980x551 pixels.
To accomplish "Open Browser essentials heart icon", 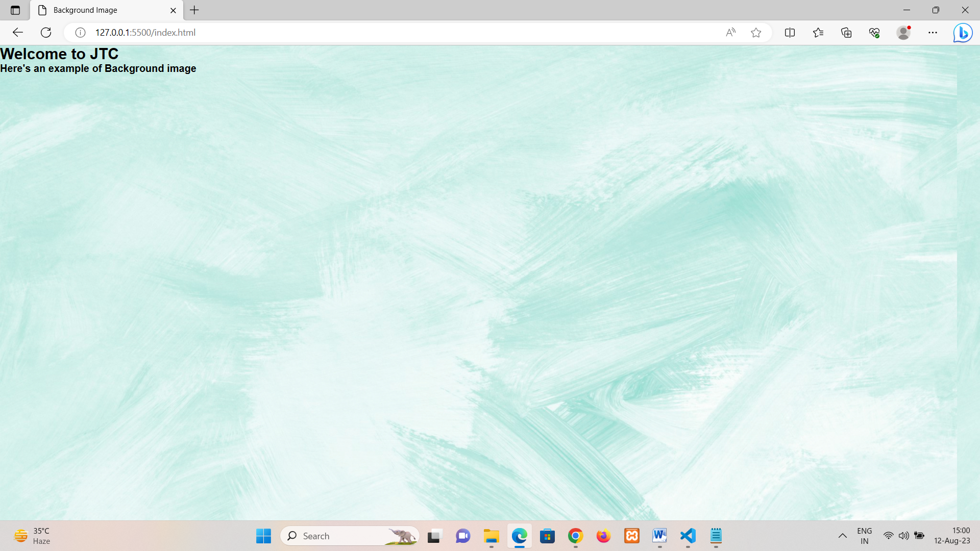I will (x=874, y=33).
